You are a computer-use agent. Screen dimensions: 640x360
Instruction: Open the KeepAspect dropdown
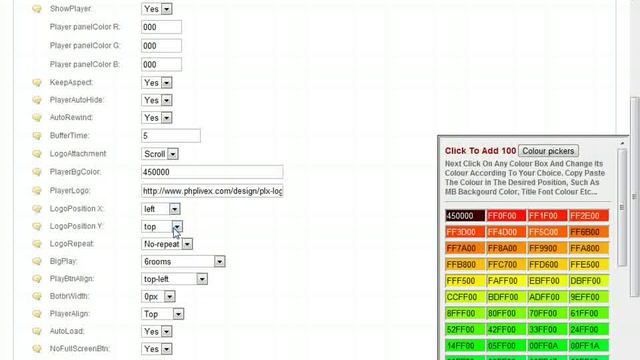157,82
